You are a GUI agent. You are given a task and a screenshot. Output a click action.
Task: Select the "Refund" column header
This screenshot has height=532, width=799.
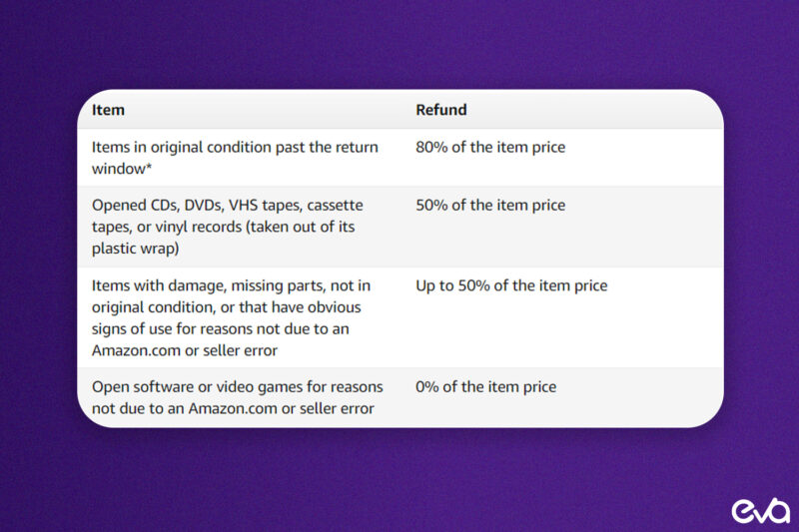coord(441,110)
